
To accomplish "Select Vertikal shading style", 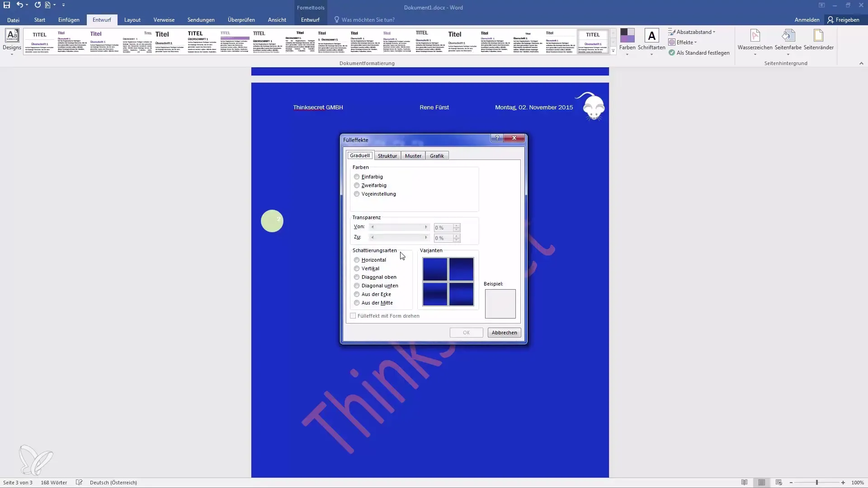I will point(357,268).
